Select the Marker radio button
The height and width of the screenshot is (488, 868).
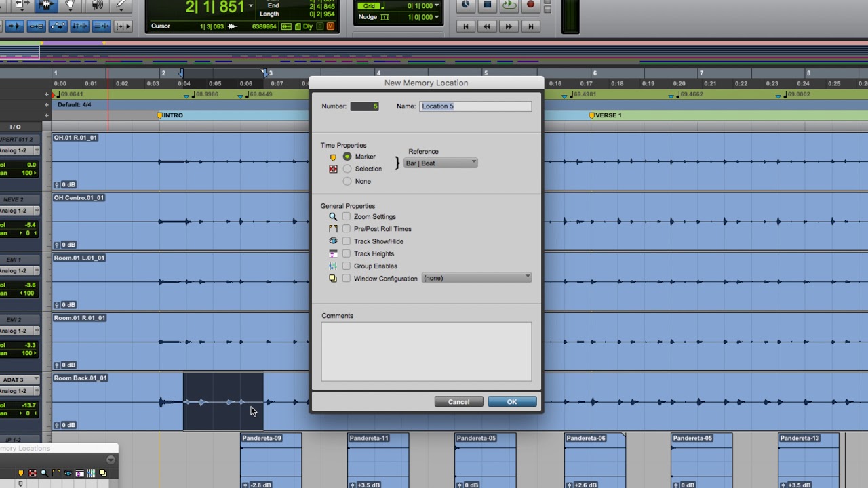tap(347, 157)
